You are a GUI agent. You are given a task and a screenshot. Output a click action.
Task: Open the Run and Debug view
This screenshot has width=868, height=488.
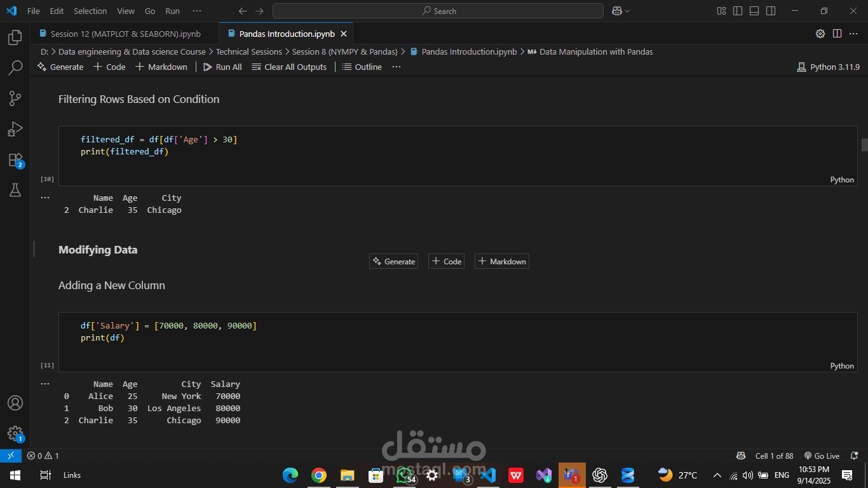(x=15, y=129)
